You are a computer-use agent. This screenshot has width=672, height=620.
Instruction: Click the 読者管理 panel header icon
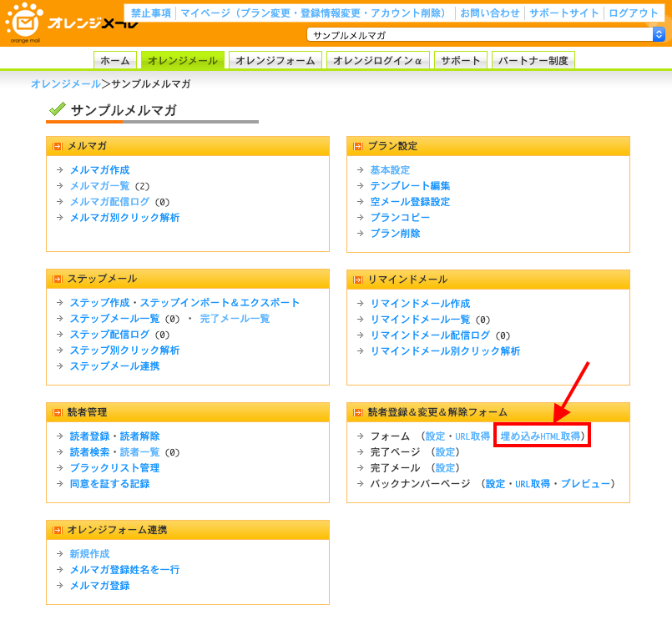pos(58,412)
